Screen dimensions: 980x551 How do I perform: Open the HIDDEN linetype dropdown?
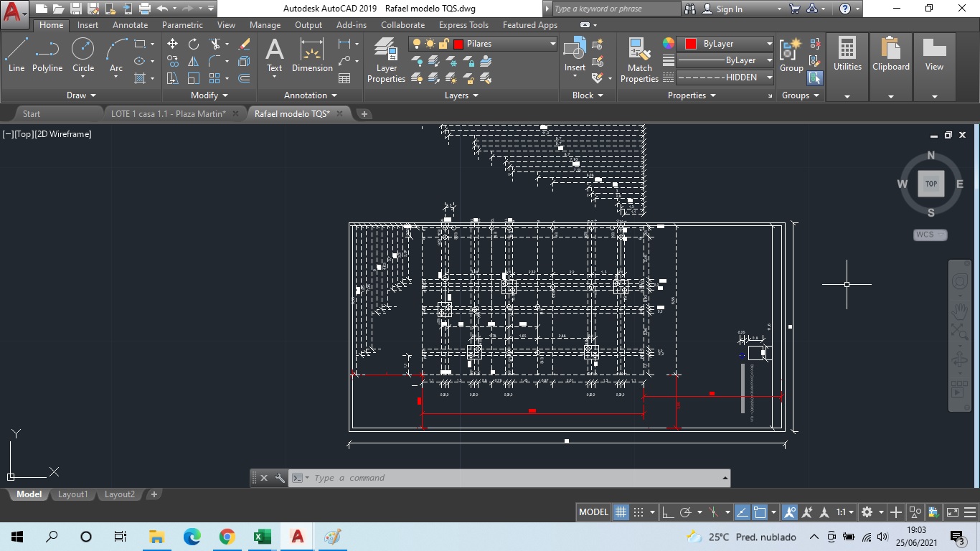tap(769, 77)
